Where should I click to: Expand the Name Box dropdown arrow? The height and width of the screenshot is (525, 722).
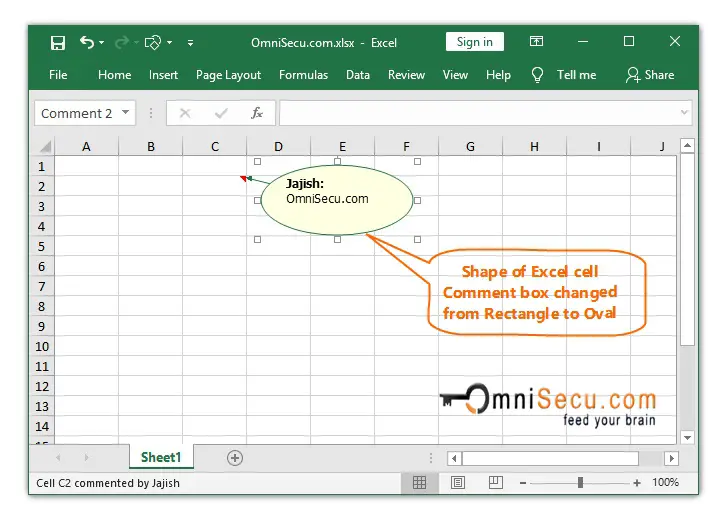[125, 112]
